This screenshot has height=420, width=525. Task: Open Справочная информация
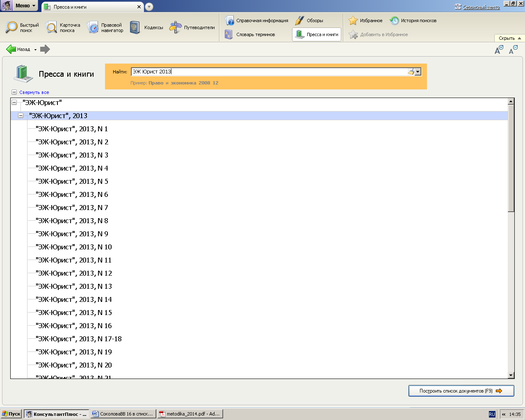pyautogui.click(x=256, y=21)
